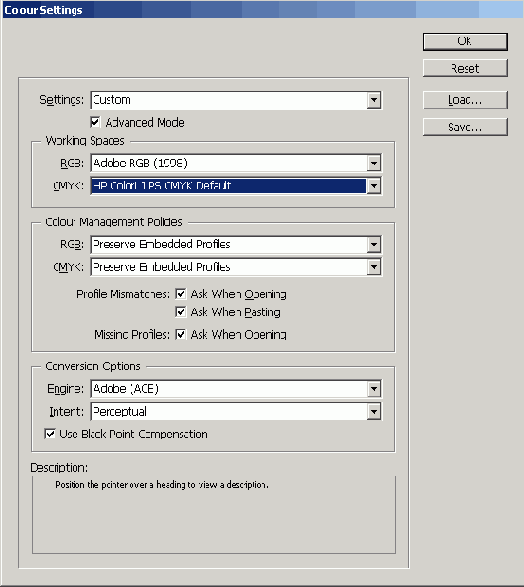Image resolution: width=524 pixels, height=587 pixels.
Task: Click the Save... button
Action: 465,127
